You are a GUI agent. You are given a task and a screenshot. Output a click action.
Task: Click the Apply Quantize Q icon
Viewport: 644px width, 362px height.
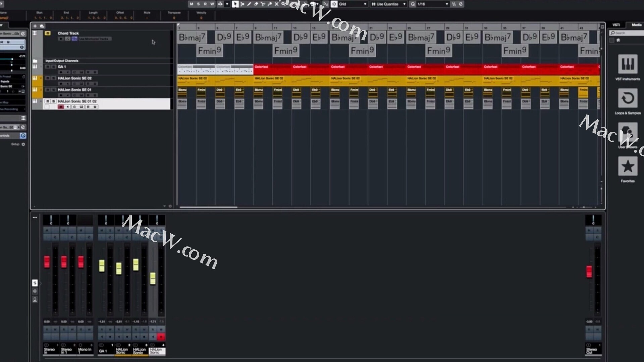click(x=413, y=4)
